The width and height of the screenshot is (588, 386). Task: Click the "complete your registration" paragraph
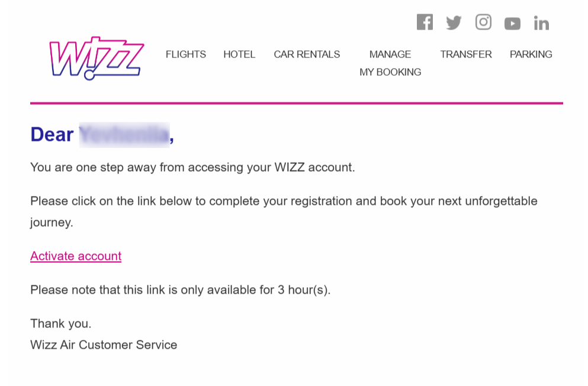pyautogui.click(x=284, y=201)
